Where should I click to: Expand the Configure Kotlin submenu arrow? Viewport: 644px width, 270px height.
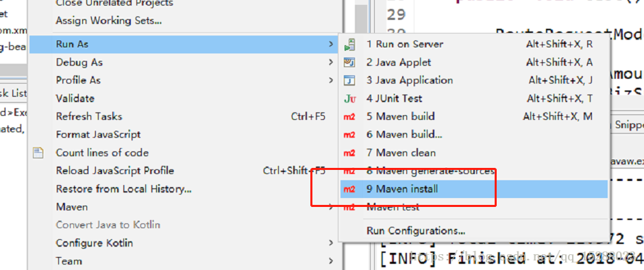coord(331,243)
